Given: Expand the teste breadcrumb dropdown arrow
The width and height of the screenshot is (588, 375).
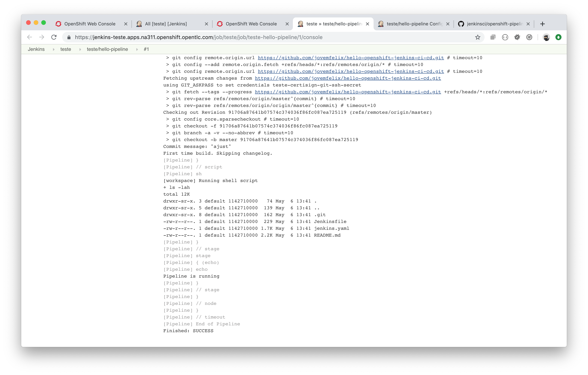Looking at the screenshot, I should coord(80,49).
